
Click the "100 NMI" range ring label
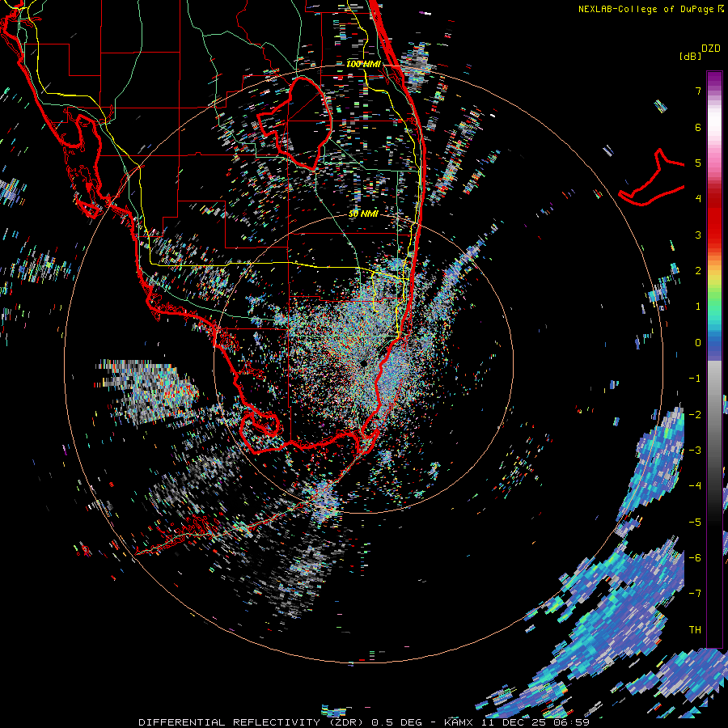363,64
